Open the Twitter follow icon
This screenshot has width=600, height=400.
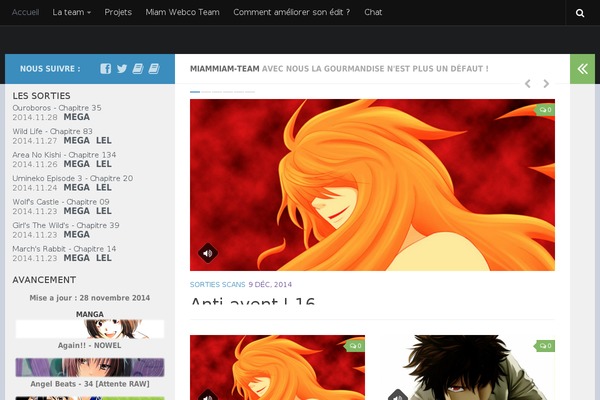click(122, 69)
